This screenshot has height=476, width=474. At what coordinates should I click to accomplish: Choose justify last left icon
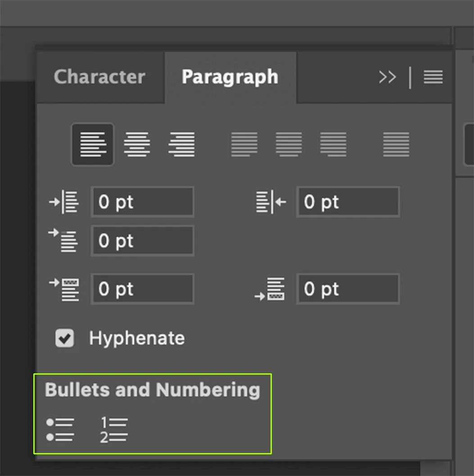click(x=244, y=145)
